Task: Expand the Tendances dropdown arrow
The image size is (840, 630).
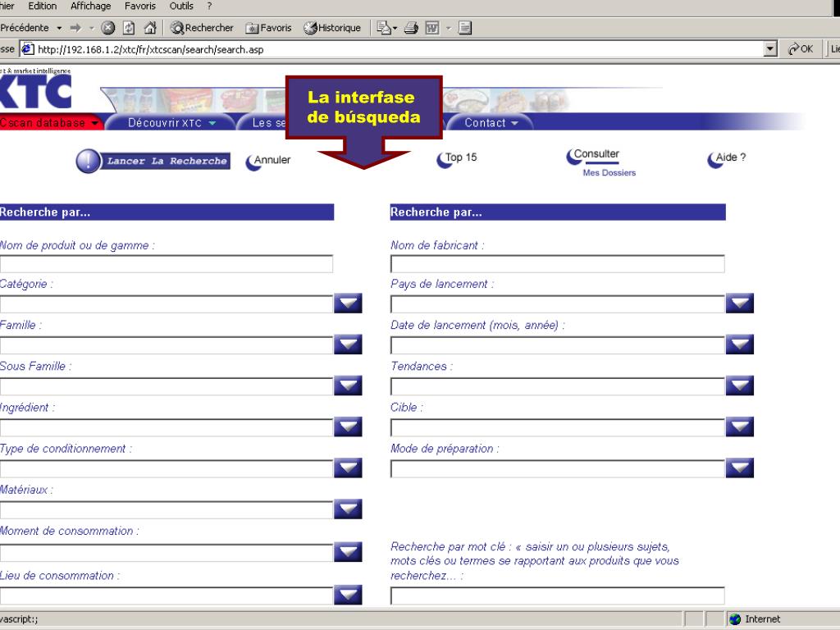Action: (739, 386)
